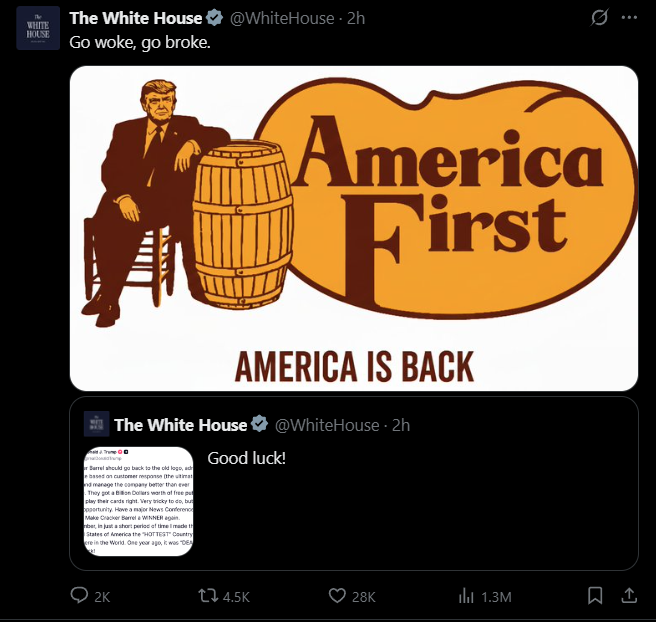Click the 2K replies count
The image size is (656, 622).
tap(102, 597)
